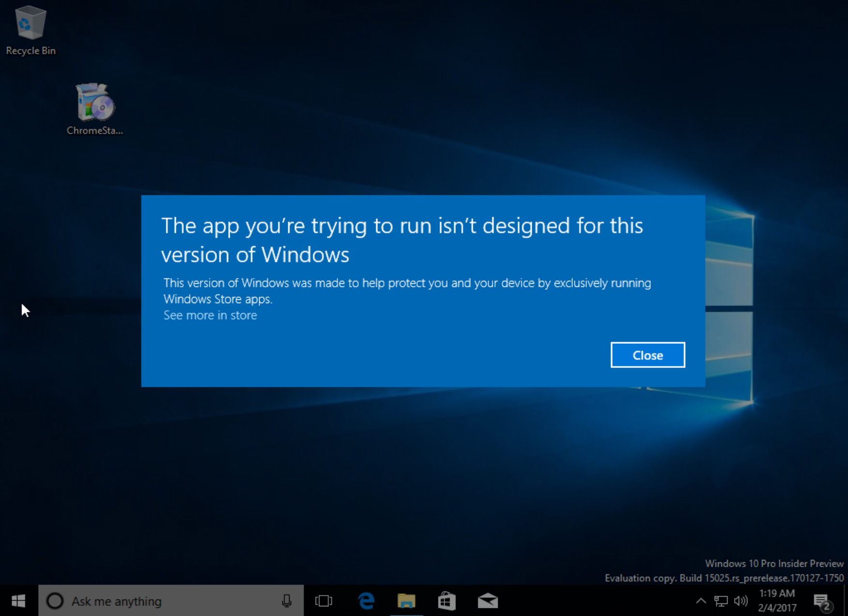The width and height of the screenshot is (848, 616).
Task: Follow the See more in store link
Action: tap(210, 315)
